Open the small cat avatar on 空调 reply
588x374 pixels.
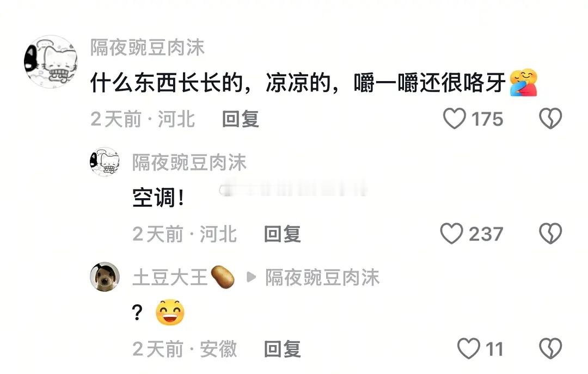pyautogui.click(x=105, y=162)
